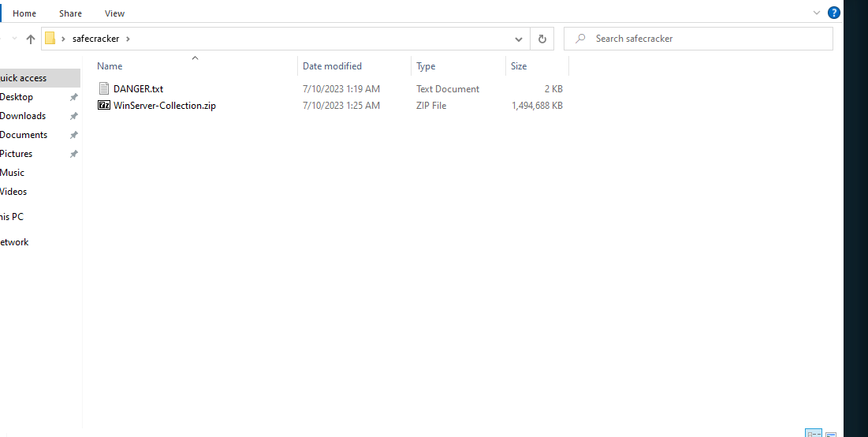
Task: Open Videos in the sidebar
Action: [13, 191]
